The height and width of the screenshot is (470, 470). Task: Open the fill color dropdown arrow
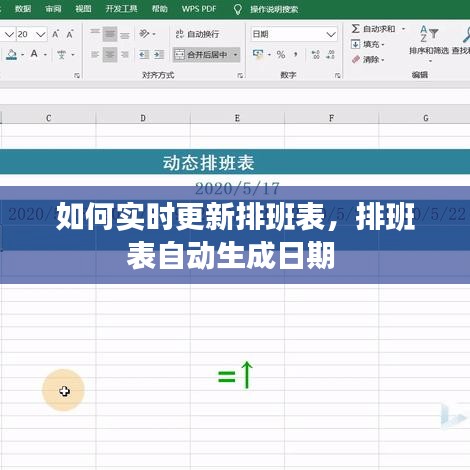tap(22, 55)
